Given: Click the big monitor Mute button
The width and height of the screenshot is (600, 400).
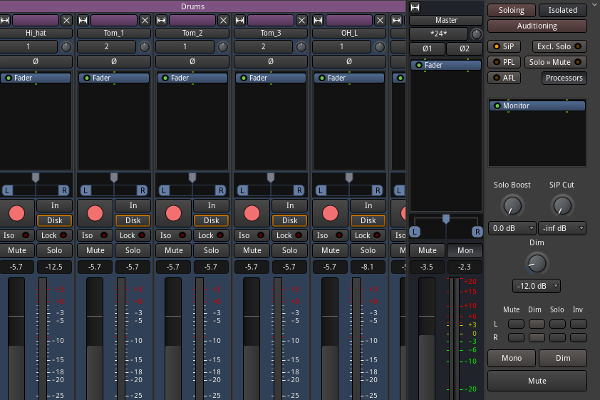Looking at the screenshot, I should tap(537, 381).
